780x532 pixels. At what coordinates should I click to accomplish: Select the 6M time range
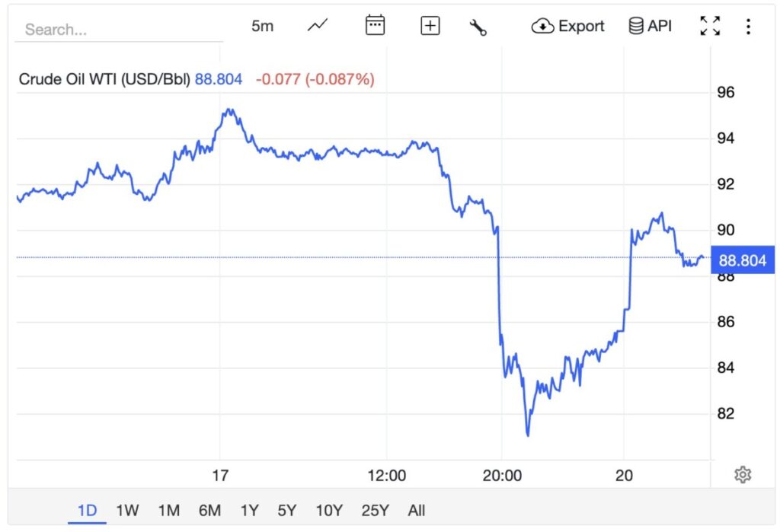pyautogui.click(x=209, y=510)
